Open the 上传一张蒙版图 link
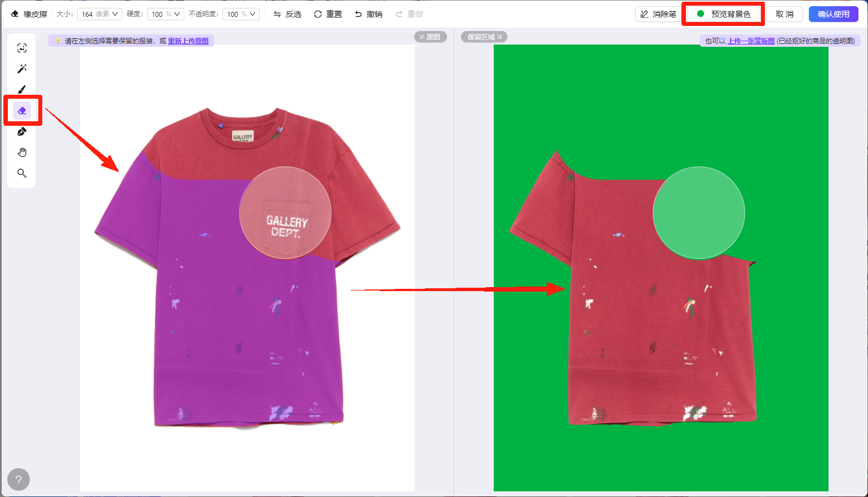This screenshot has height=497, width=868. (x=751, y=41)
